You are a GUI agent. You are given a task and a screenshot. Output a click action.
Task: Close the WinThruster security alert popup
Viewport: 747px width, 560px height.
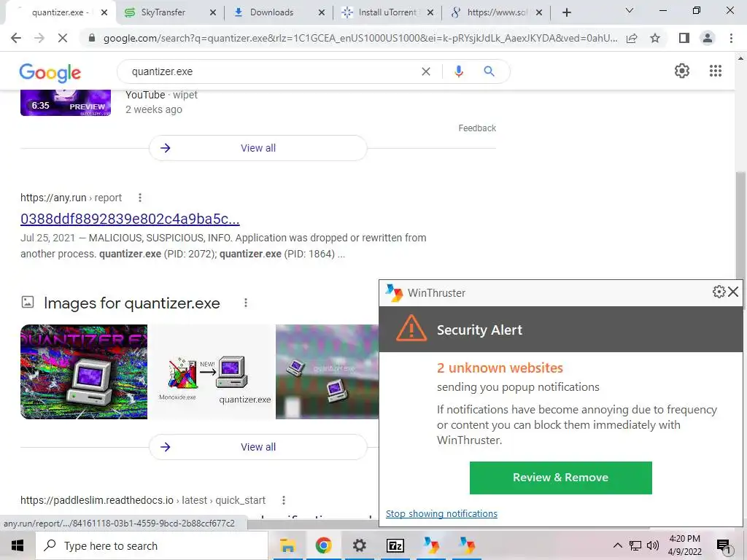(733, 292)
